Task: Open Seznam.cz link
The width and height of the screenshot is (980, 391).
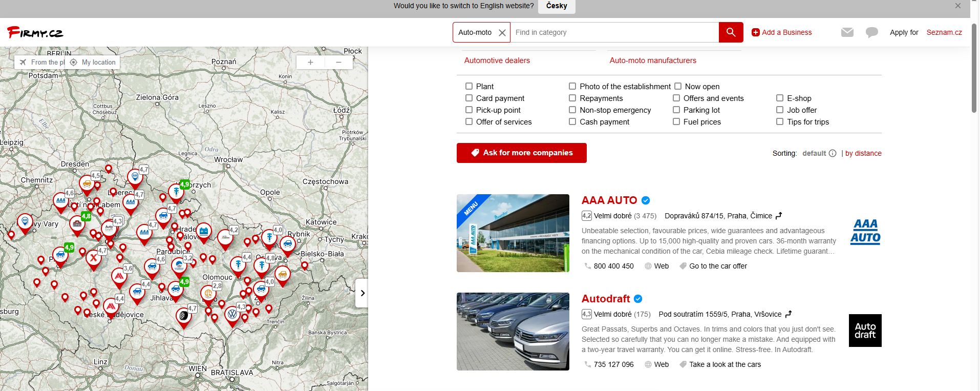Action: [944, 32]
